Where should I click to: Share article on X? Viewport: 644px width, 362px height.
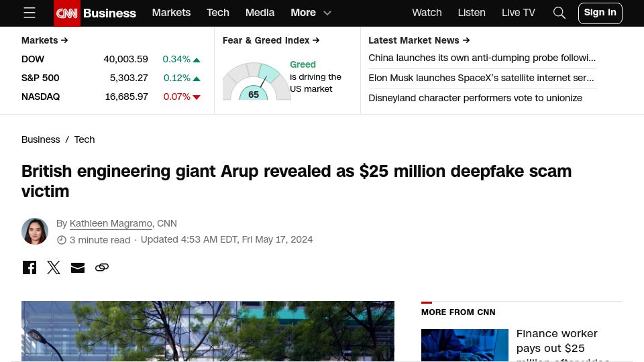54,267
